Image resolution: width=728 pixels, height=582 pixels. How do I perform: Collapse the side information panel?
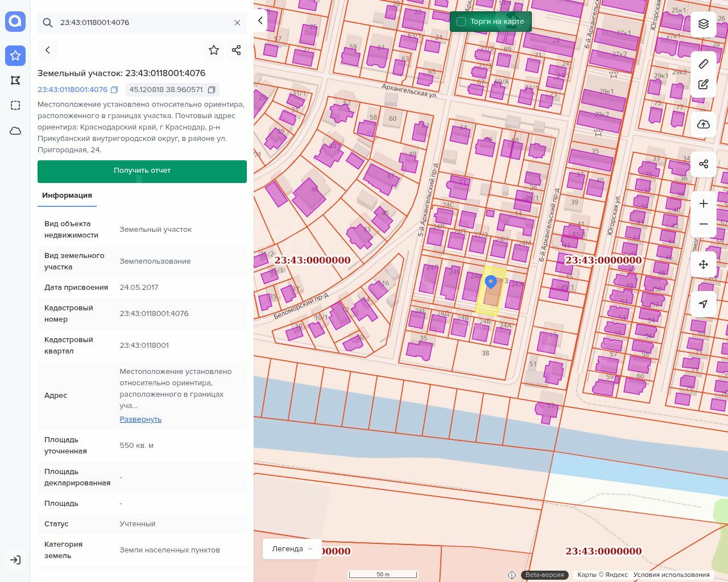260,20
